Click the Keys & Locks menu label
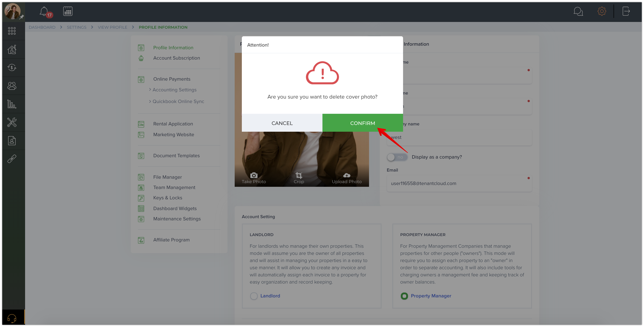 click(x=167, y=198)
